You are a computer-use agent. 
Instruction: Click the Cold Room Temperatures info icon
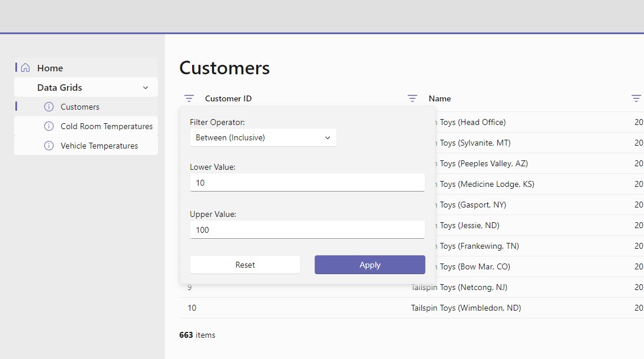click(x=49, y=126)
